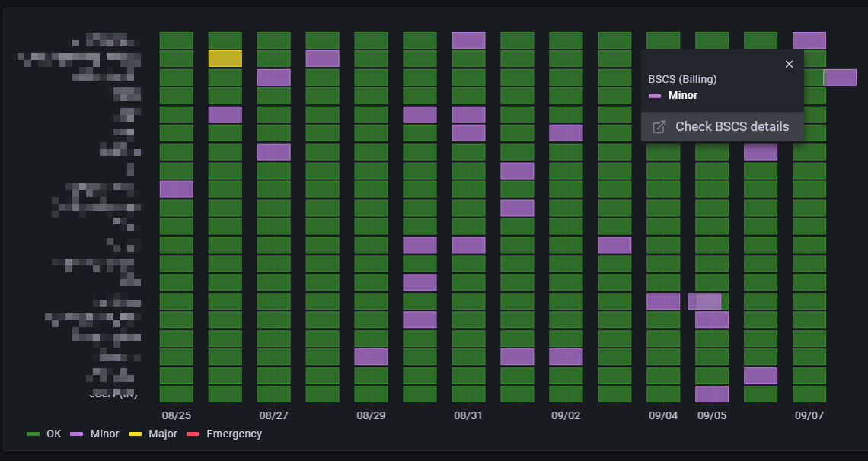The width and height of the screenshot is (868, 461).
Task: Select the green cell in the bottom-left corner of the grid
Action: (x=177, y=394)
